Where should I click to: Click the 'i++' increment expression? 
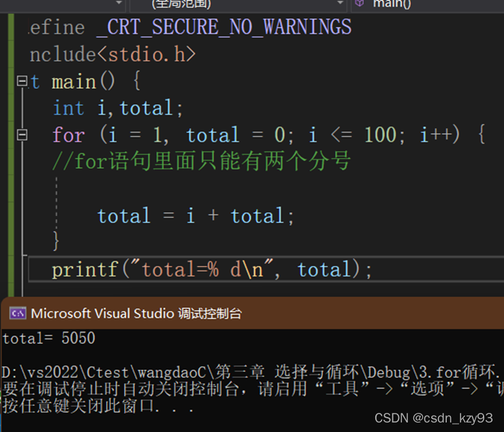pyautogui.click(x=436, y=135)
